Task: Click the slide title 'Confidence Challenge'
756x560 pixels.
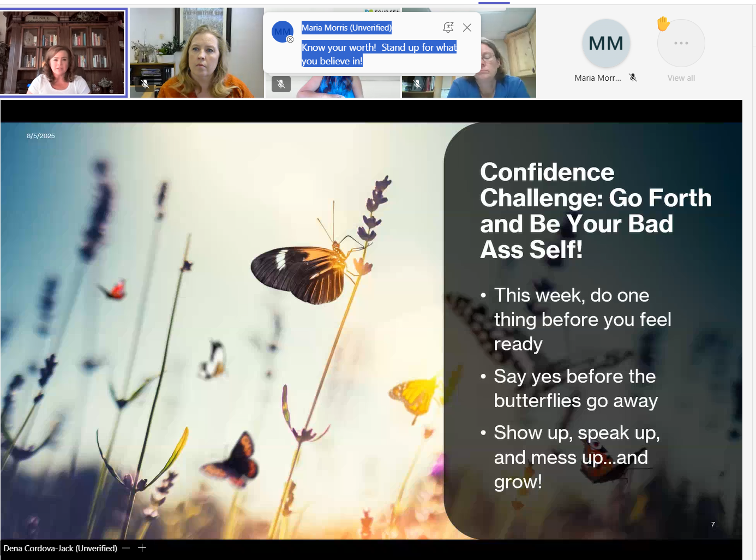Action: click(x=596, y=211)
